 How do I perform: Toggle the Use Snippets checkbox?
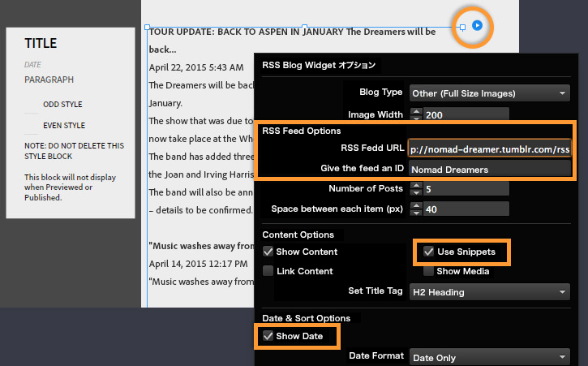point(428,251)
